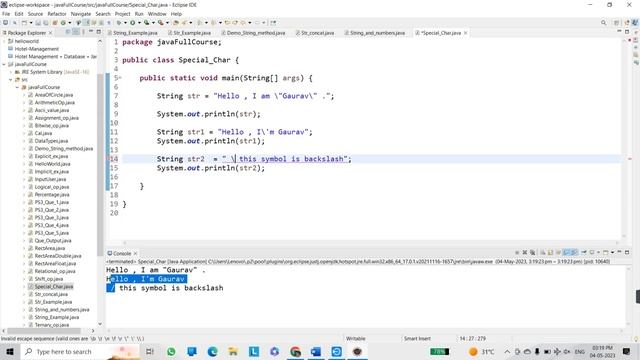Select Ternary_op.java in Package Explorer

(x=51, y=325)
